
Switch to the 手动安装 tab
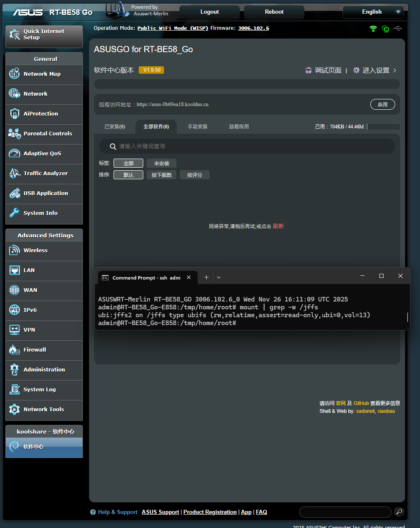pos(198,127)
